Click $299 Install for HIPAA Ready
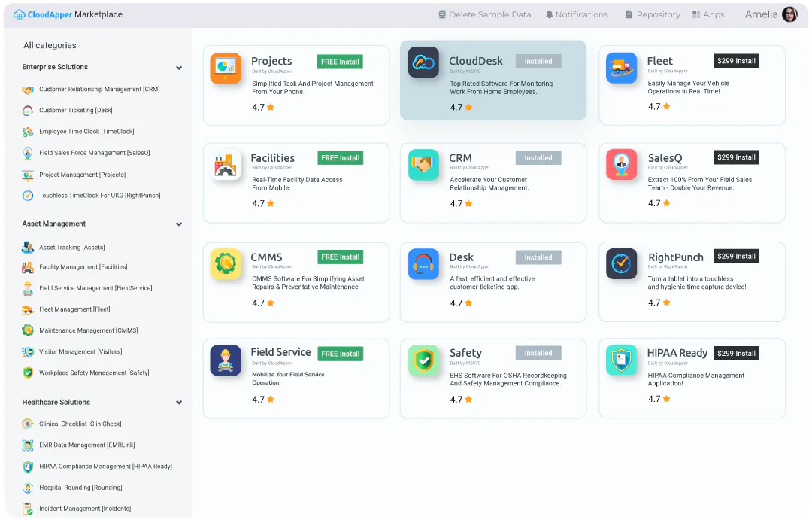The width and height of the screenshot is (812, 520). click(x=736, y=354)
